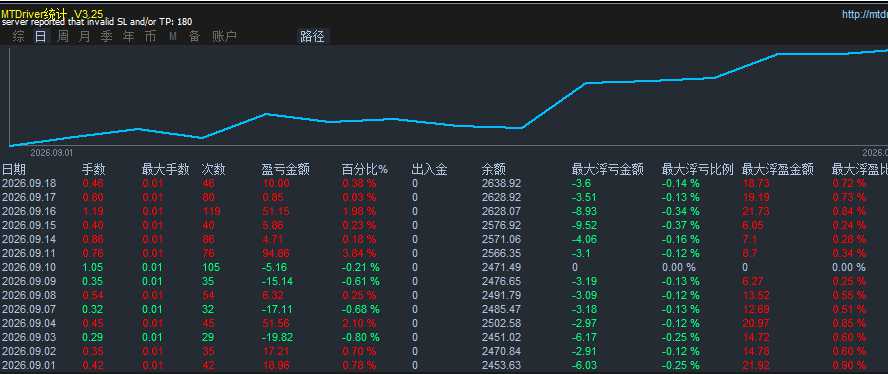Click balance value 2471.49
888x374 pixels.
tap(501, 267)
